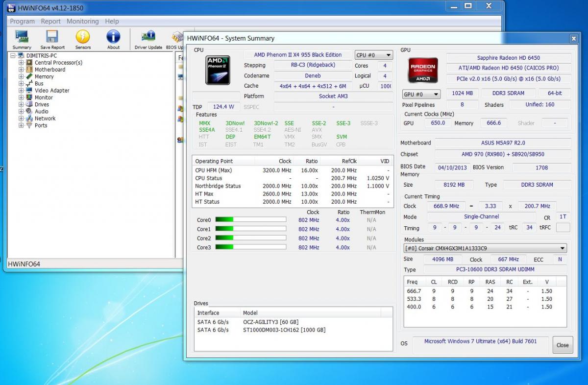Viewport: 588px width, 385px height.
Task: Select the Monitor tree icon
Action: pos(29,97)
